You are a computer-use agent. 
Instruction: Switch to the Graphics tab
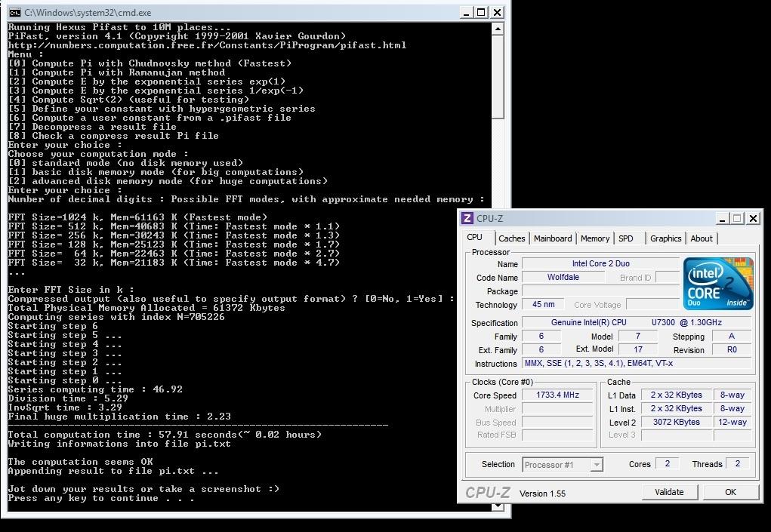click(666, 238)
